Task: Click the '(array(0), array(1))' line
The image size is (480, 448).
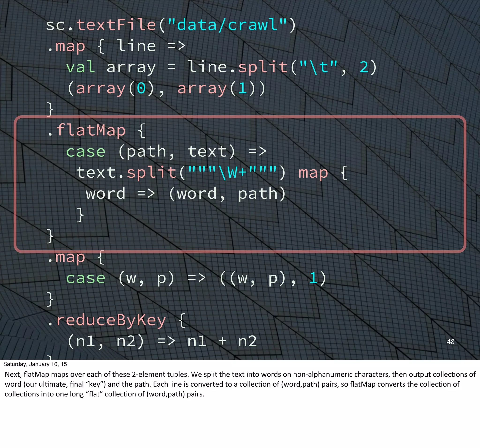Action: [167, 88]
